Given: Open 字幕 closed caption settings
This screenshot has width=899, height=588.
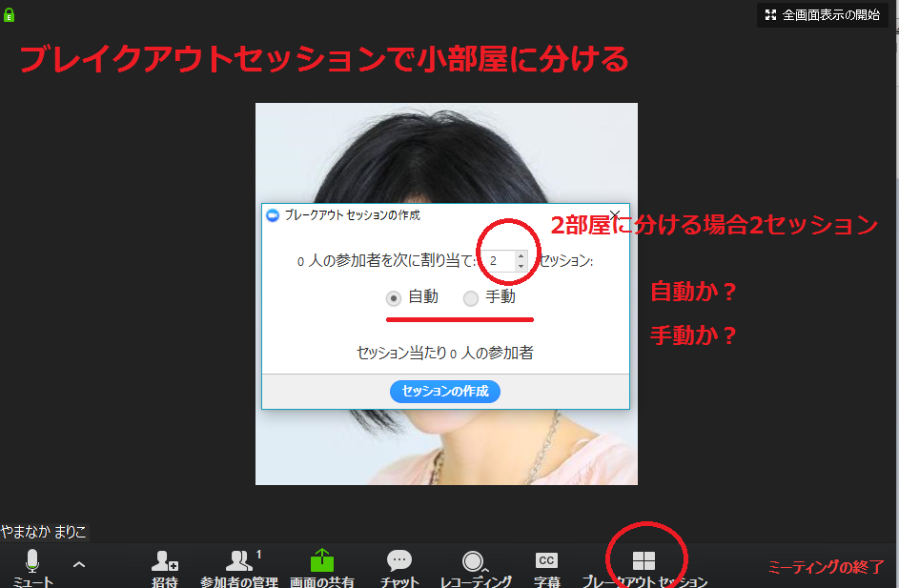Looking at the screenshot, I should [x=546, y=569].
